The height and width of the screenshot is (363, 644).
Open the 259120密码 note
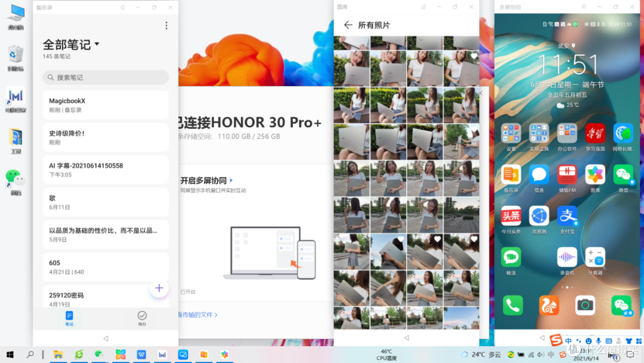(x=106, y=297)
